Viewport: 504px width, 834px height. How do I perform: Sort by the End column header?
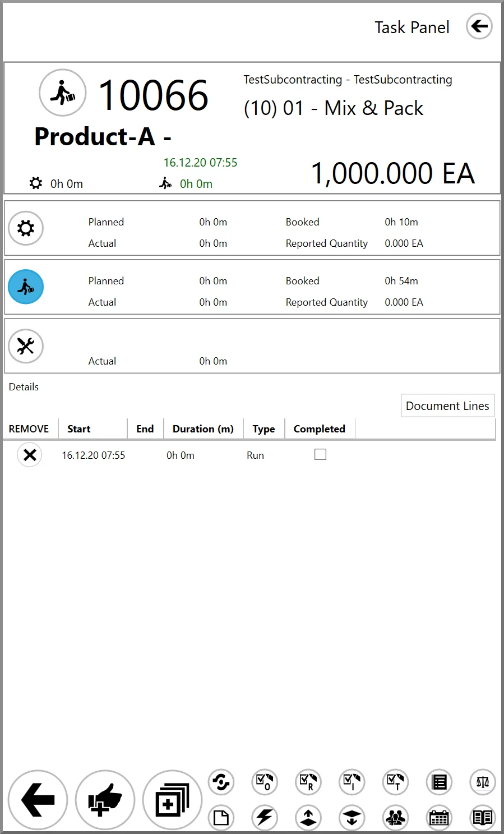(145, 428)
